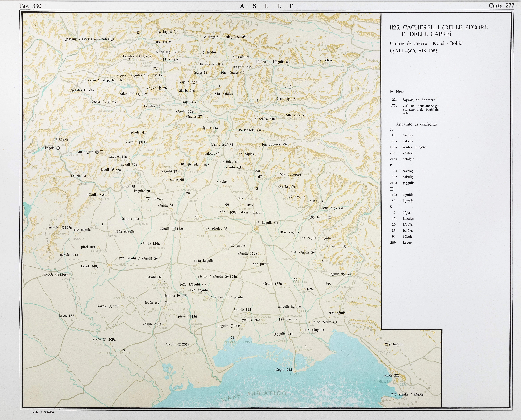Click the square symbol next to 189 pírui
Image resolution: width=521 pixels, height=420 pixels.
(x=189, y=316)
